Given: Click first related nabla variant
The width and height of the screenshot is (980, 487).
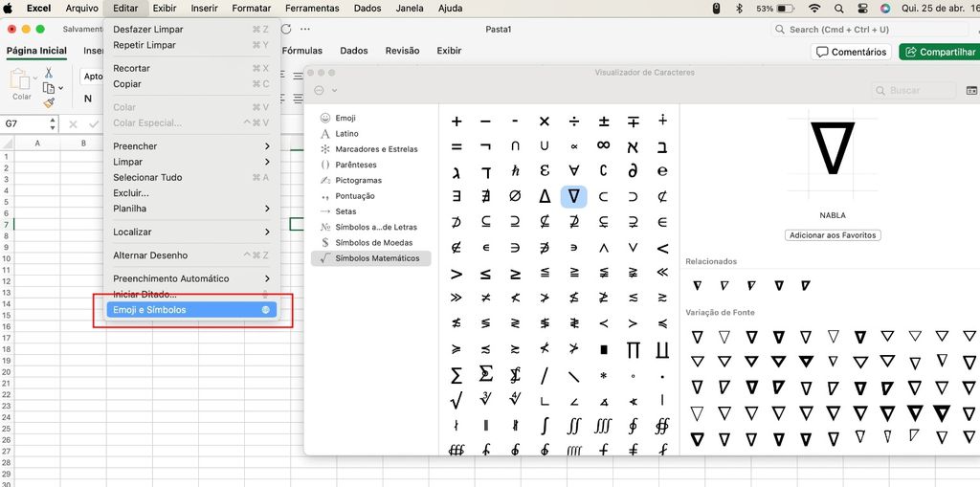Looking at the screenshot, I should (x=697, y=286).
